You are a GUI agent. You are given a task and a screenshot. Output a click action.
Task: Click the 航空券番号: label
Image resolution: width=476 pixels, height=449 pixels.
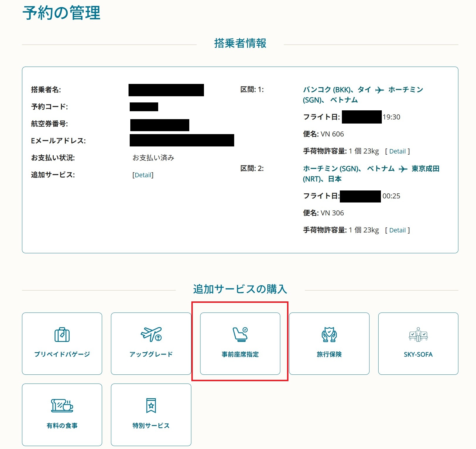(x=49, y=124)
